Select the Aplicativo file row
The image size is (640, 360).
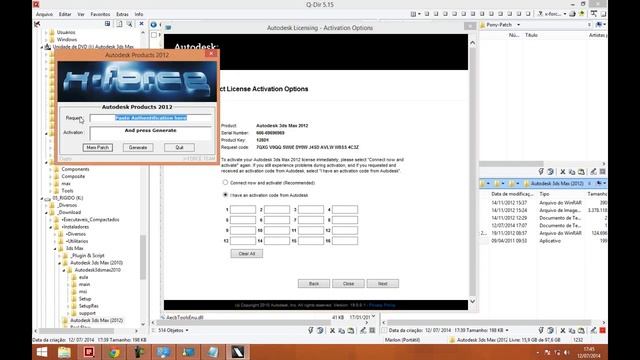click(x=550, y=241)
